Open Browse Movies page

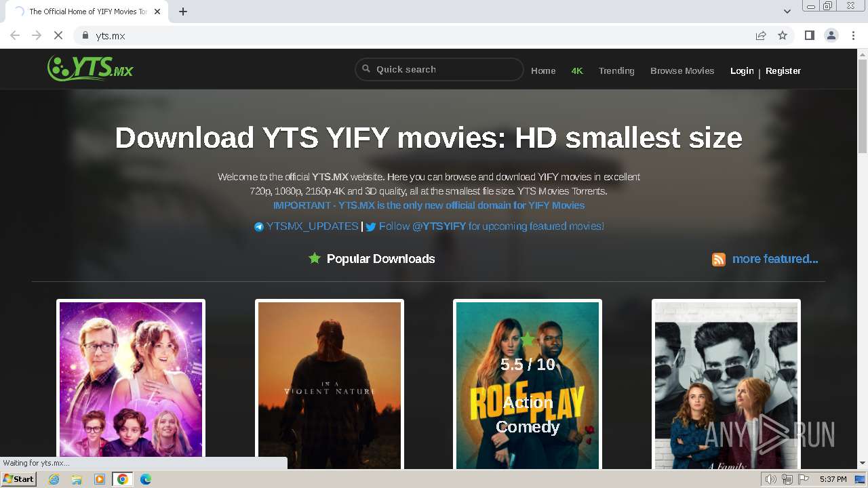[x=682, y=70]
